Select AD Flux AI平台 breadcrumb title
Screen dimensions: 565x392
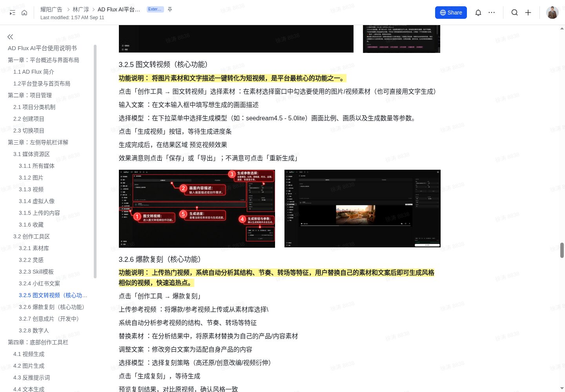pyautogui.click(x=119, y=9)
